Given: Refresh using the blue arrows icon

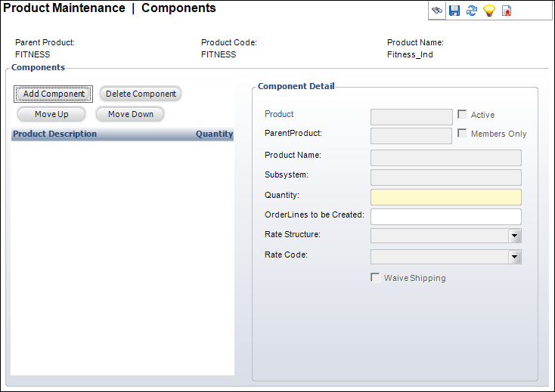Looking at the screenshot, I should 472,11.
